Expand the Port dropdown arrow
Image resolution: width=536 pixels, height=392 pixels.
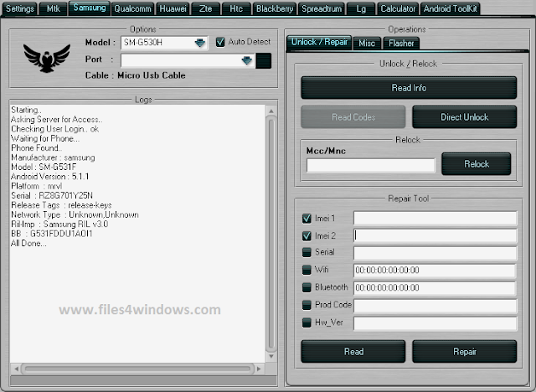247,60
